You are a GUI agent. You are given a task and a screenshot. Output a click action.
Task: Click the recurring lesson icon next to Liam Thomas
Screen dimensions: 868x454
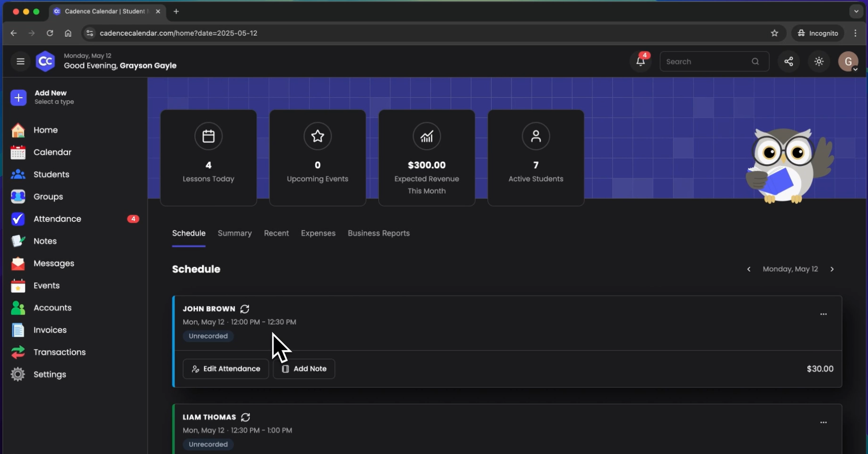tap(245, 418)
